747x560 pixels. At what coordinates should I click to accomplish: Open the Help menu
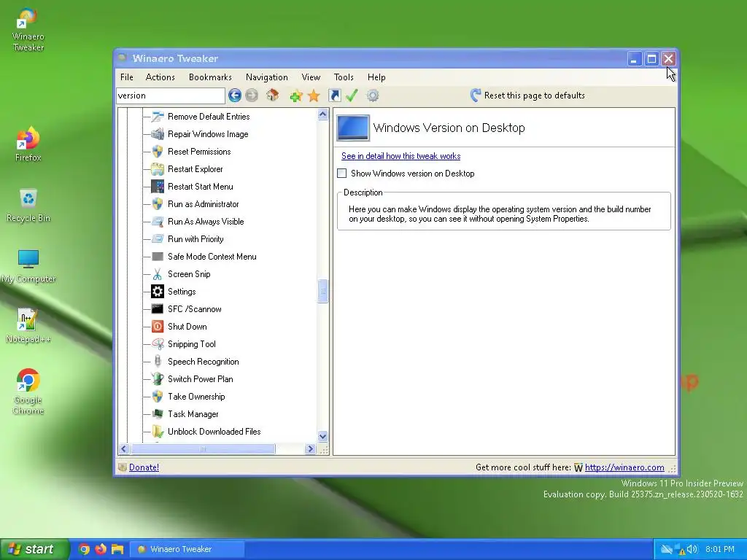click(x=376, y=77)
